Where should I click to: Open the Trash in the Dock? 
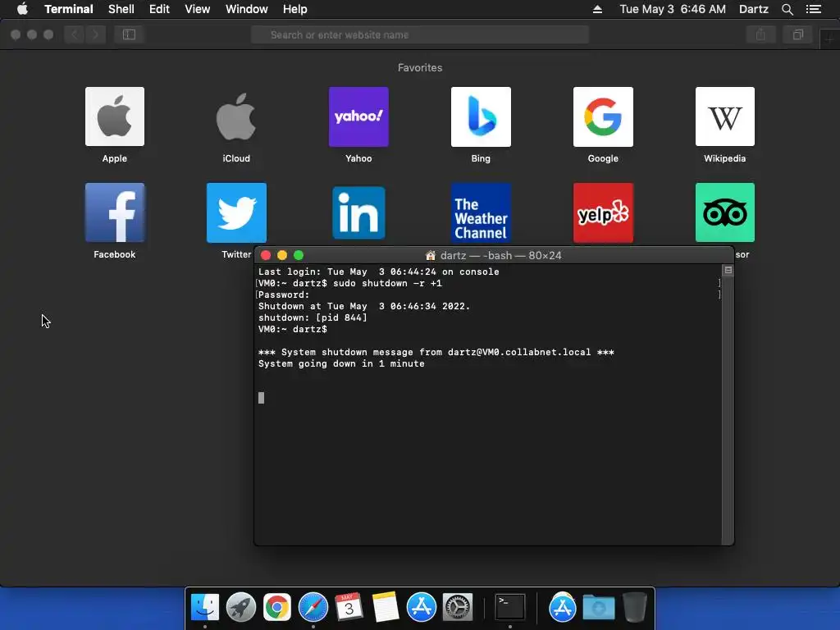635,608
